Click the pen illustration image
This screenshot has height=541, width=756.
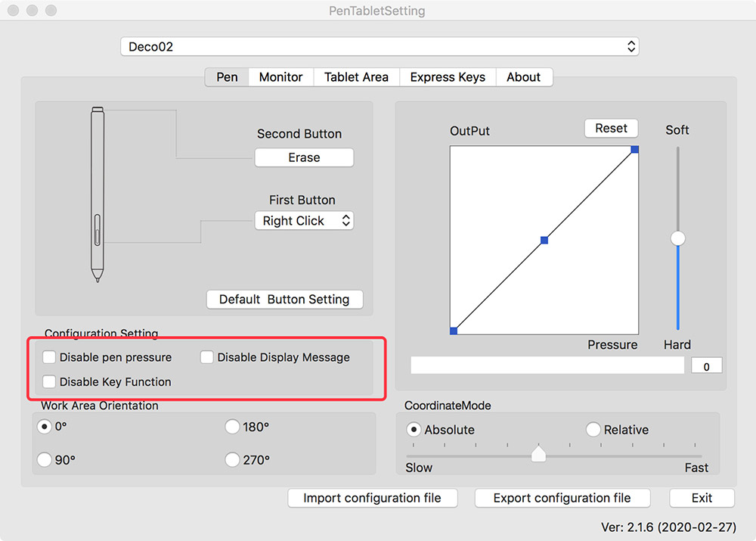click(x=98, y=194)
